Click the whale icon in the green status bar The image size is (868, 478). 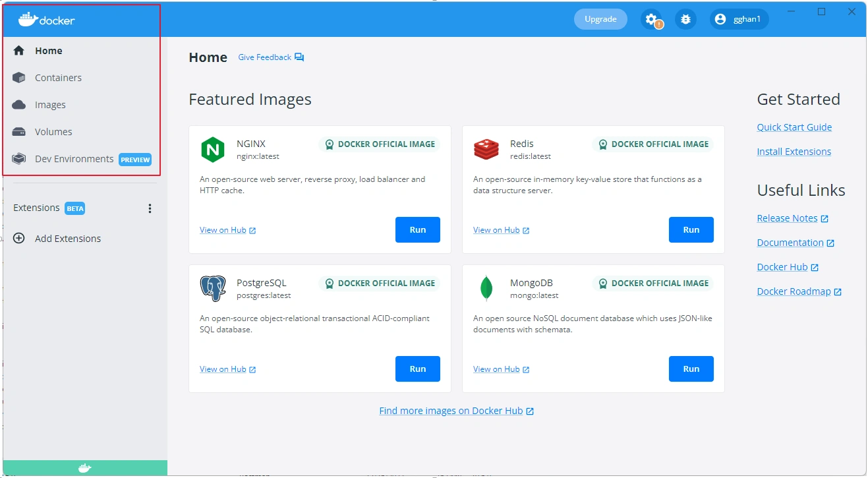84,469
